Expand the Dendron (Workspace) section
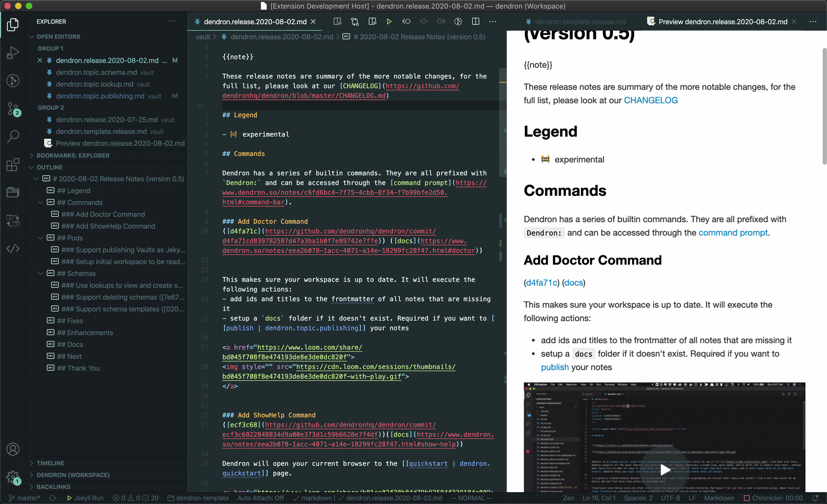The height and width of the screenshot is (504, 827). [x=73, y=475]
